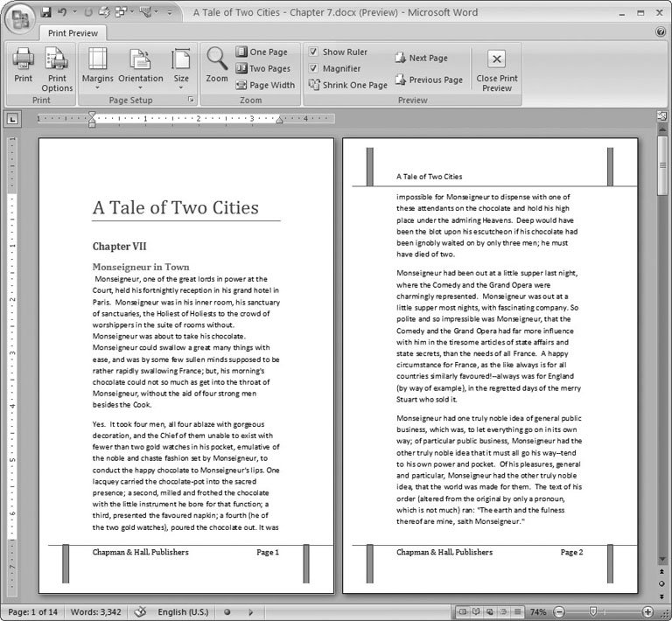Save document from Quick Access Toolbar
Viewport: 672px width, 621px height.
45,13
